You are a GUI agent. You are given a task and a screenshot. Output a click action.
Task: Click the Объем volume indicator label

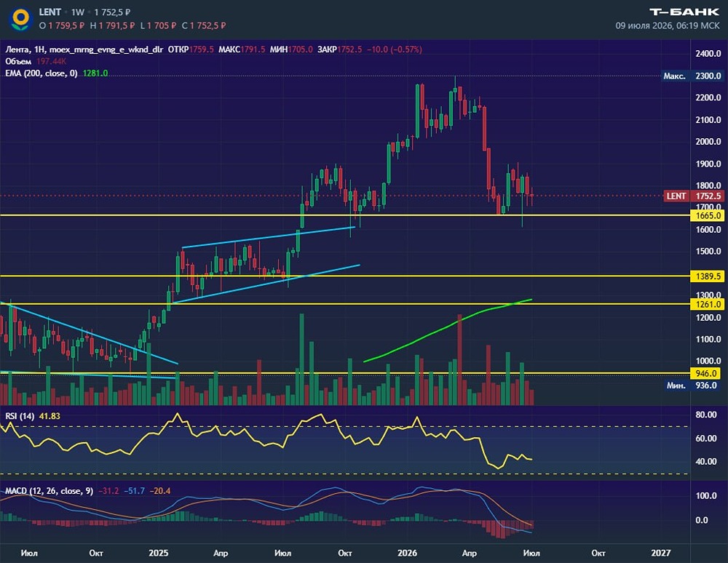tap(18, 61)
